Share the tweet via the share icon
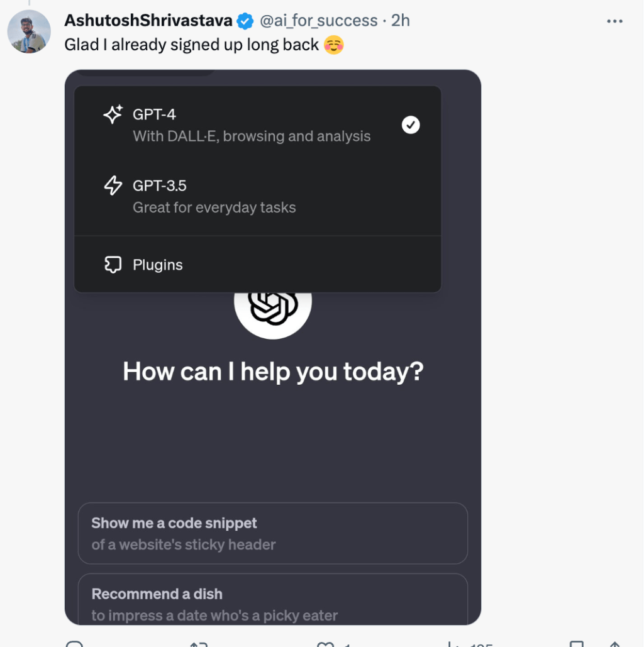 click(614, 644)
